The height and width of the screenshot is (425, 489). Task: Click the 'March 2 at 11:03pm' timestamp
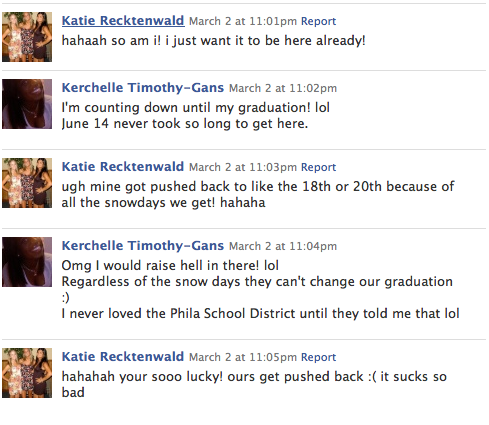[x=243, y=167]
